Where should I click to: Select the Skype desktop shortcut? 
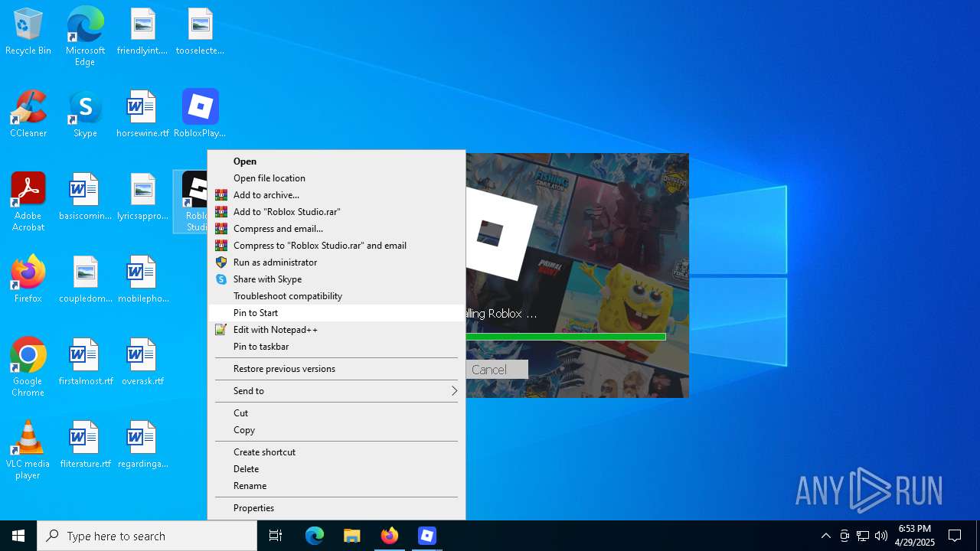coord(85,115)
